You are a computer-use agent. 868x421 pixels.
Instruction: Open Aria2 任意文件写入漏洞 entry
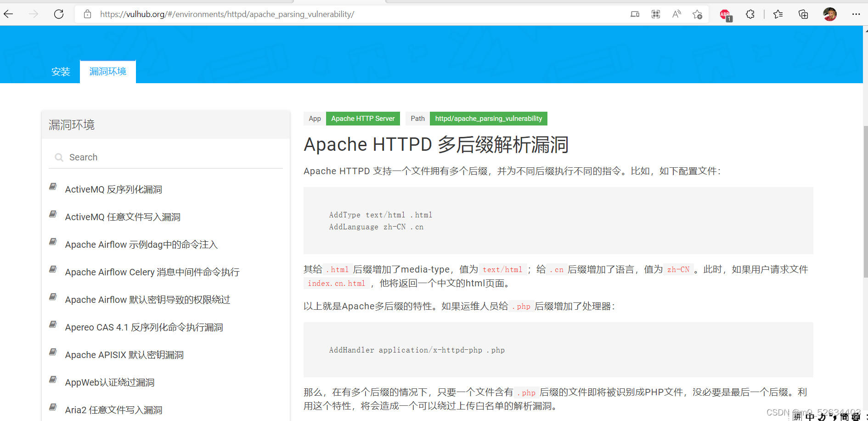pos(113,410)
